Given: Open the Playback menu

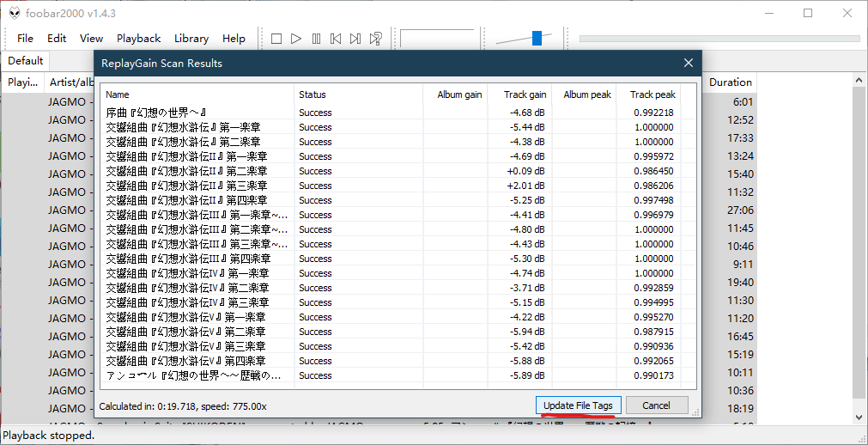Looking at the screenshot, I should pyautogui.click(x=138, y=39).
